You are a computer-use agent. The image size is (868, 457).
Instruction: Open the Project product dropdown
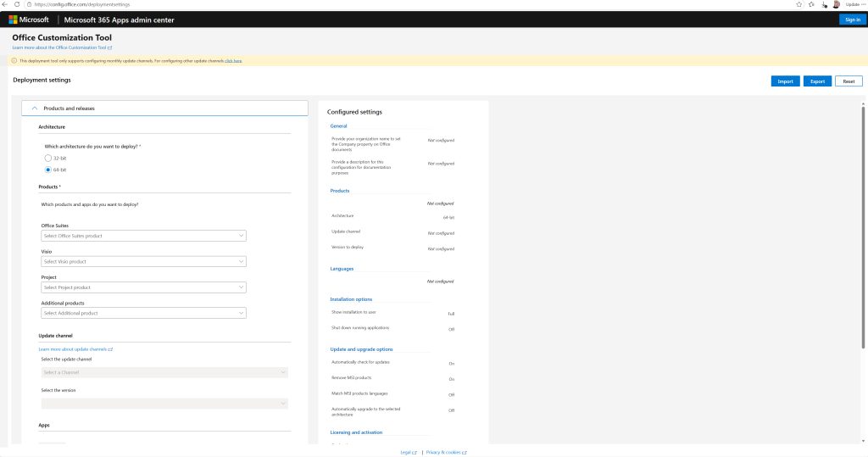click(143, 287)
